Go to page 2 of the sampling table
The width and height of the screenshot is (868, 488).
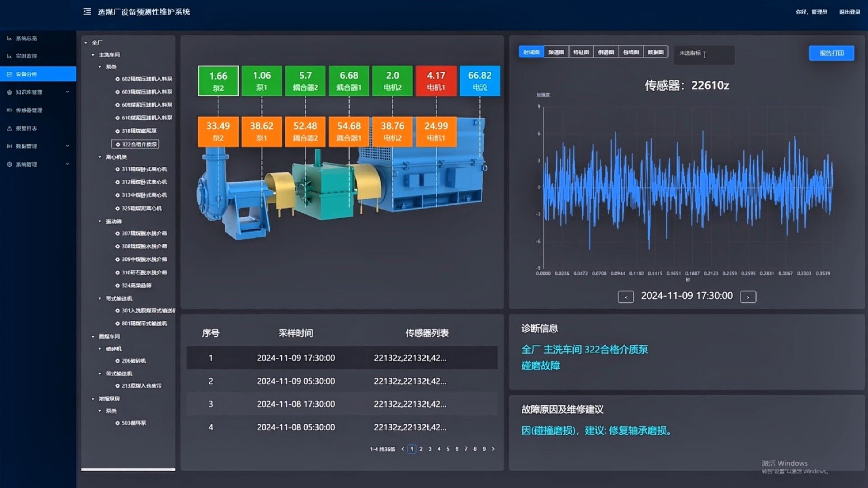(421, 449)
